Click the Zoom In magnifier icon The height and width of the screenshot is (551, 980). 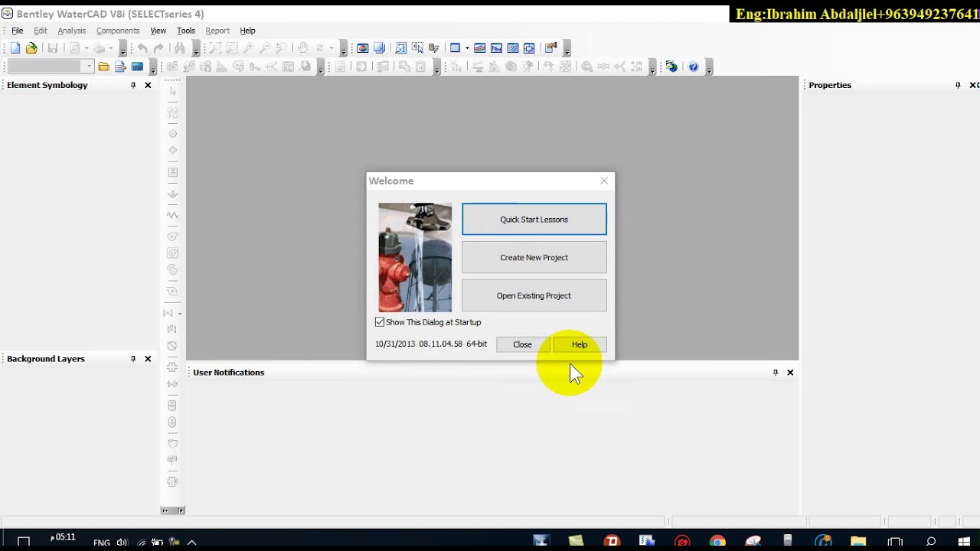click(x=248, y=48)
